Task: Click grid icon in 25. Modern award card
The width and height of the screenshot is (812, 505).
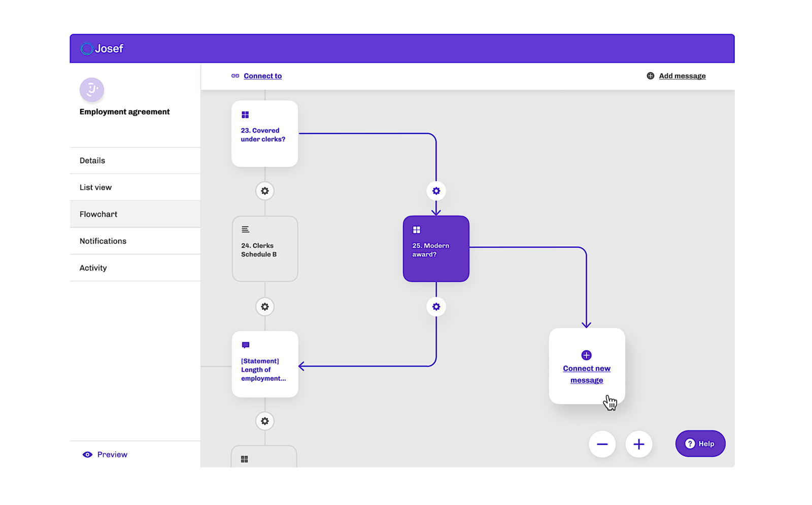Action: (417, 230)
